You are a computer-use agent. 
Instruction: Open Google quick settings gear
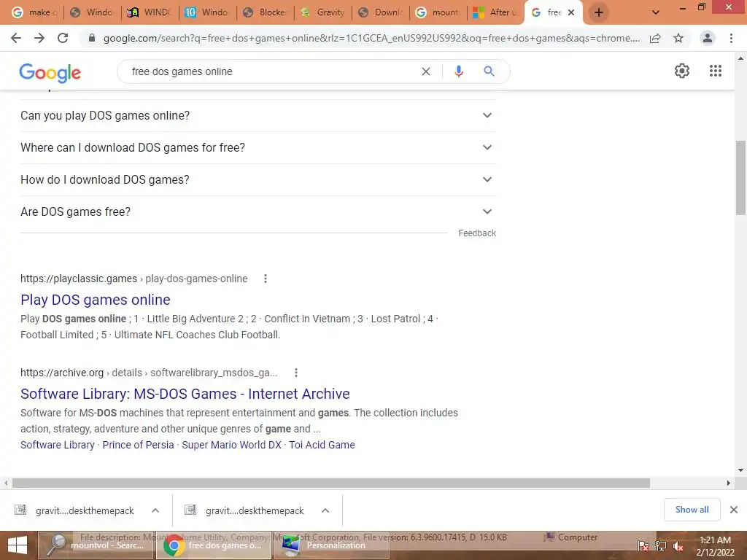pyautogui.click(x=682, y=71)
